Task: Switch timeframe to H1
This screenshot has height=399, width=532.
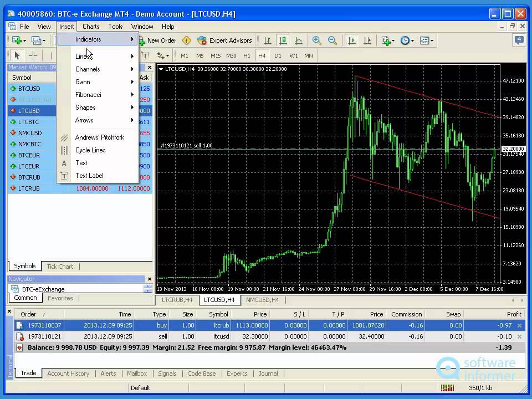Action: point(247,55)
